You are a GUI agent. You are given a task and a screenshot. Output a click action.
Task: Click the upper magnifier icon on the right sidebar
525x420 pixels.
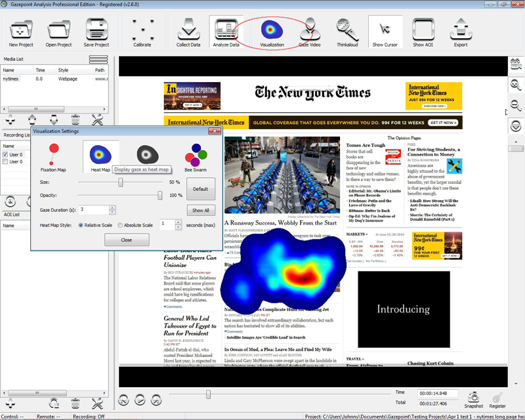click(x=516, y=85)
